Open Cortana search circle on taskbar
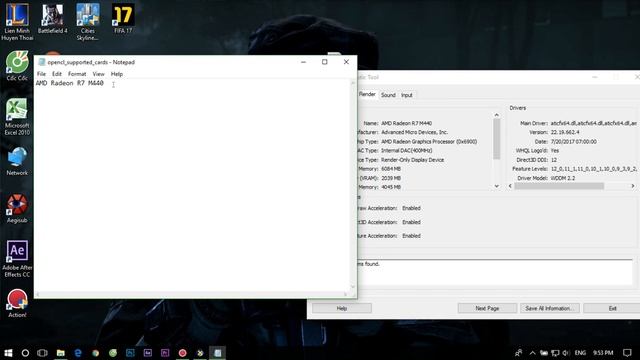Screen dimensions: 640x360 click(x=25, y=353)
